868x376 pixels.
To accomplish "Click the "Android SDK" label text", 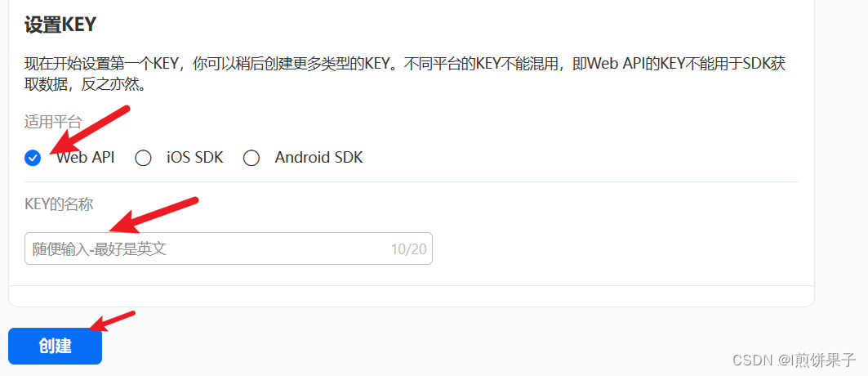I will click(318, 158).
